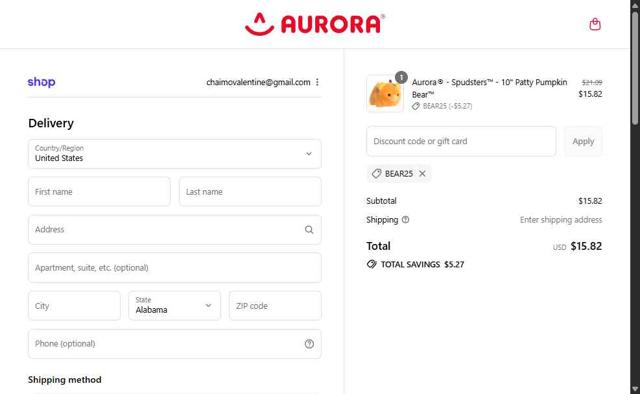Click the email chaimovalentine@gmail.com

point(258,82)
